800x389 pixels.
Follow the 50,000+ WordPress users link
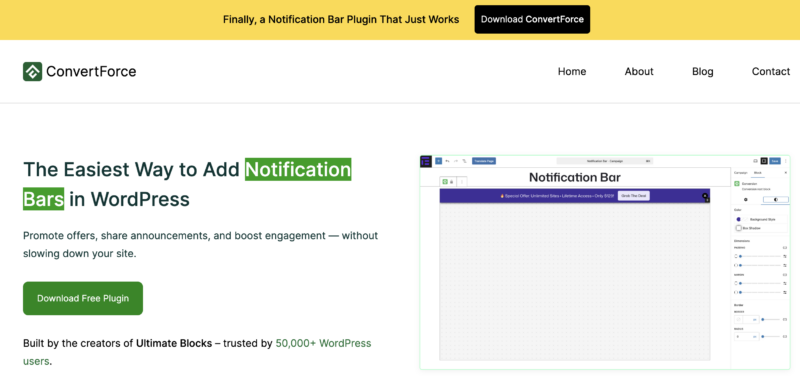323,343
